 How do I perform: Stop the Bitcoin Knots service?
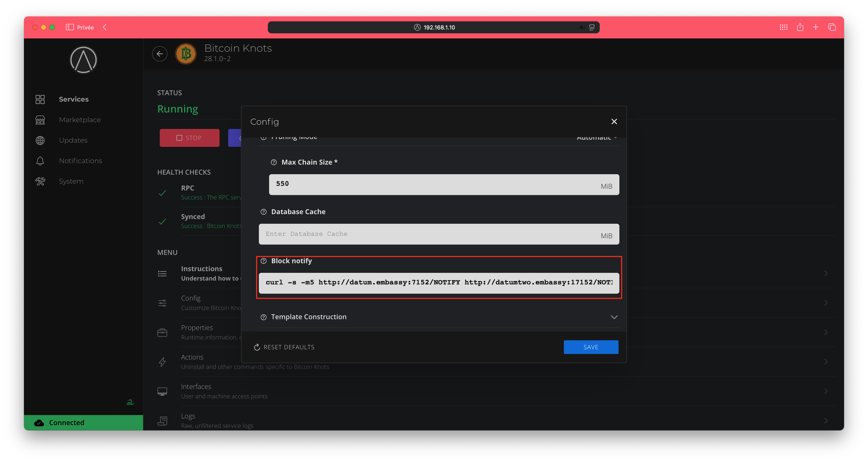(189, 138)
